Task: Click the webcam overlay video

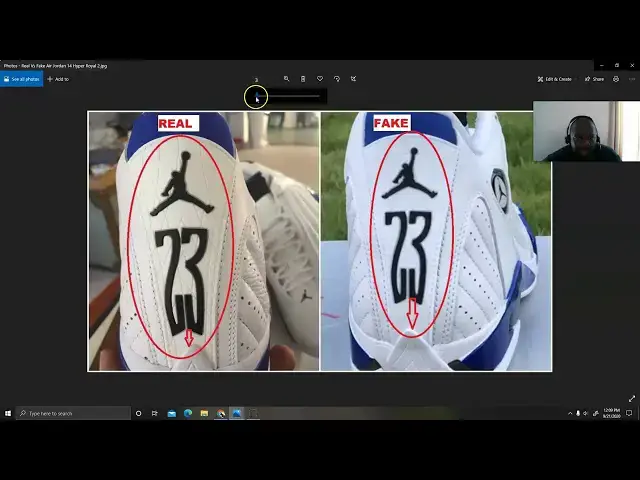Action: coord(586,131)
